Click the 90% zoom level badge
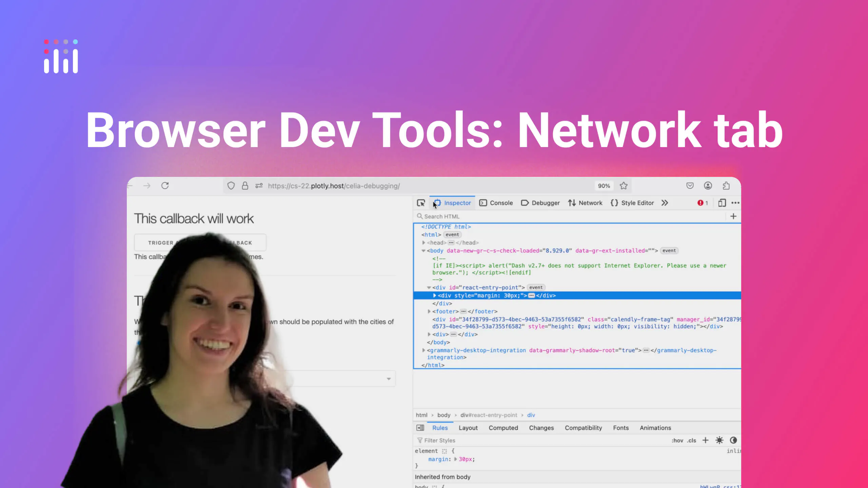This screenshot has height=488, width=868. [x=604, y=186]
